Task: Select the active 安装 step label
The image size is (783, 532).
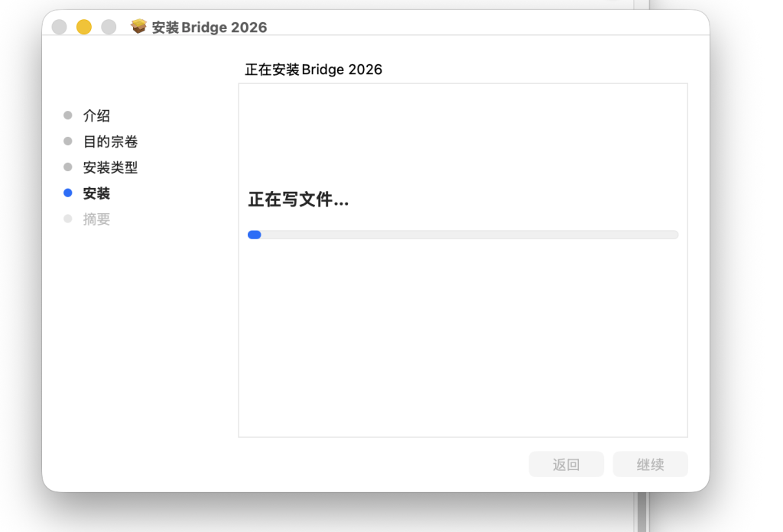Action: tap(97, 193)
